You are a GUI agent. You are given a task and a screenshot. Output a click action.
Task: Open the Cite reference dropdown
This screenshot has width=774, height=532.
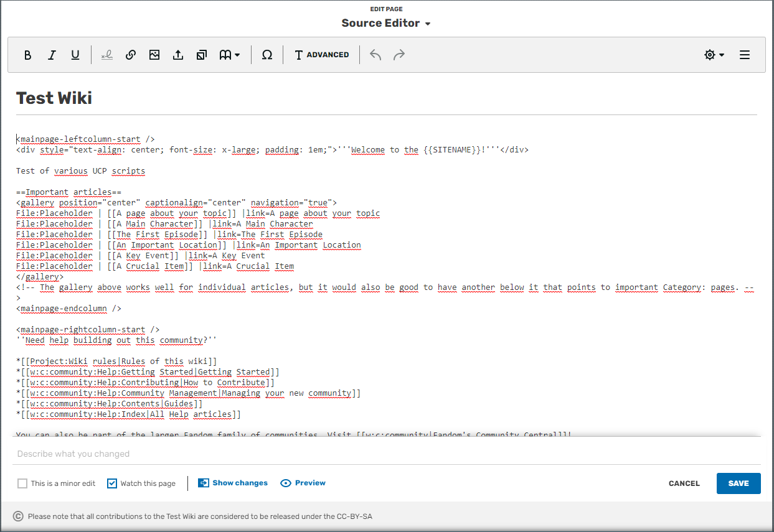coord(230,55)
